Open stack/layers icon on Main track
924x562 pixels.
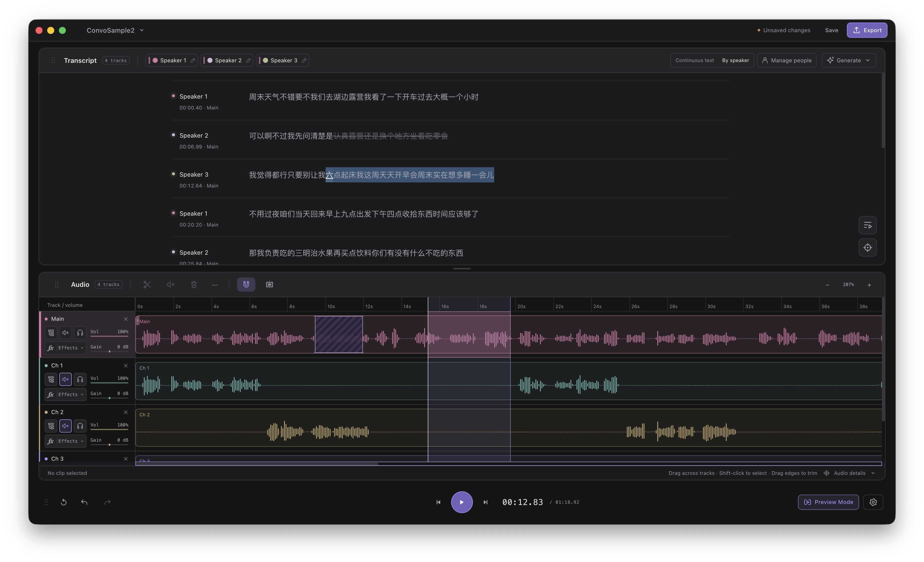coord(51,333)
